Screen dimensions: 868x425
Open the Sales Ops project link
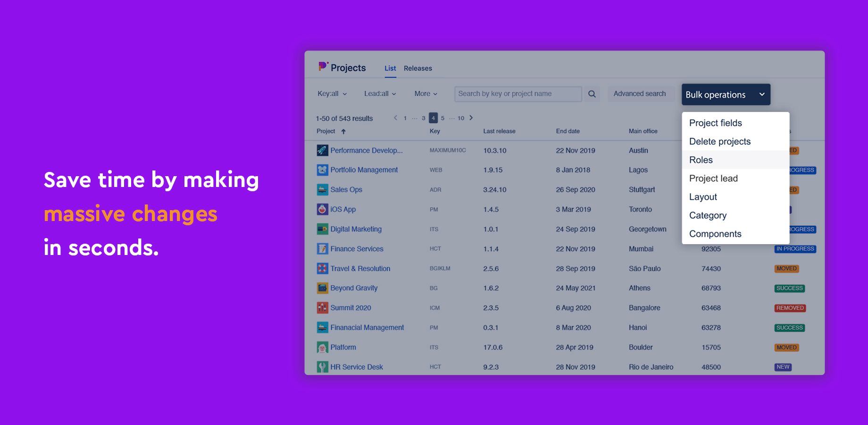(346, 189)
